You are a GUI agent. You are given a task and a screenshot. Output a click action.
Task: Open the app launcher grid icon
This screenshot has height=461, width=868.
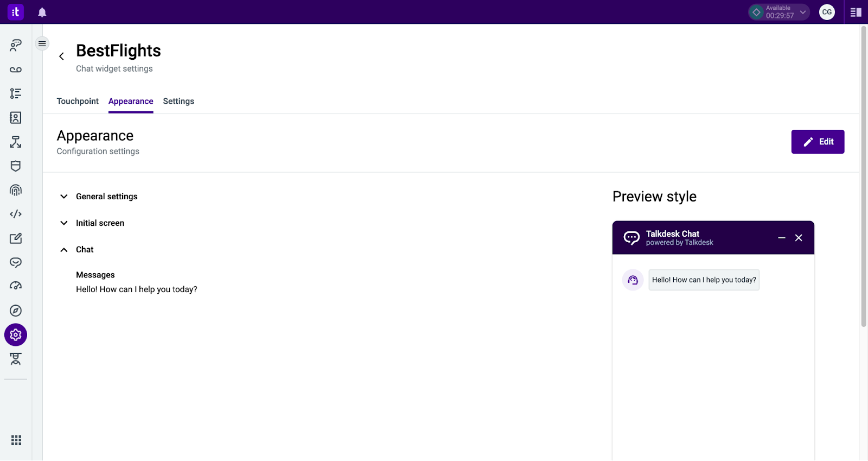pyautogui.click(x=16, y=440)
